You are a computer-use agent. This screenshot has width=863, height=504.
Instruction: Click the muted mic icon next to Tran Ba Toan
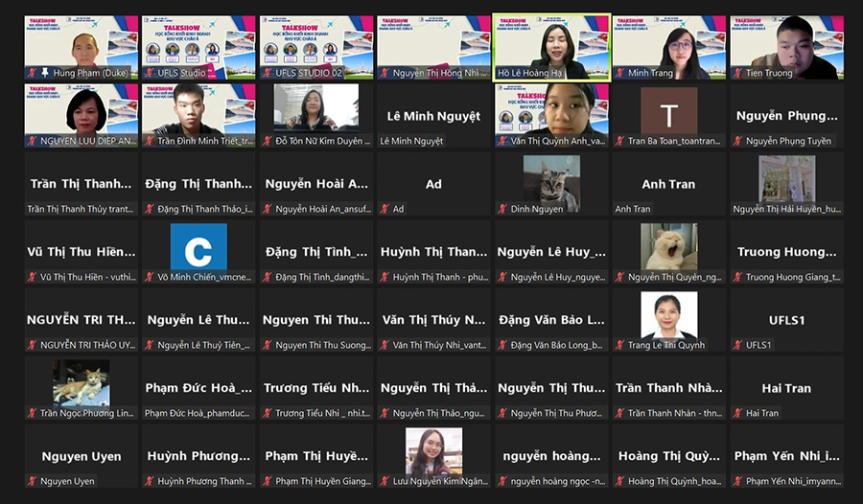619,141
